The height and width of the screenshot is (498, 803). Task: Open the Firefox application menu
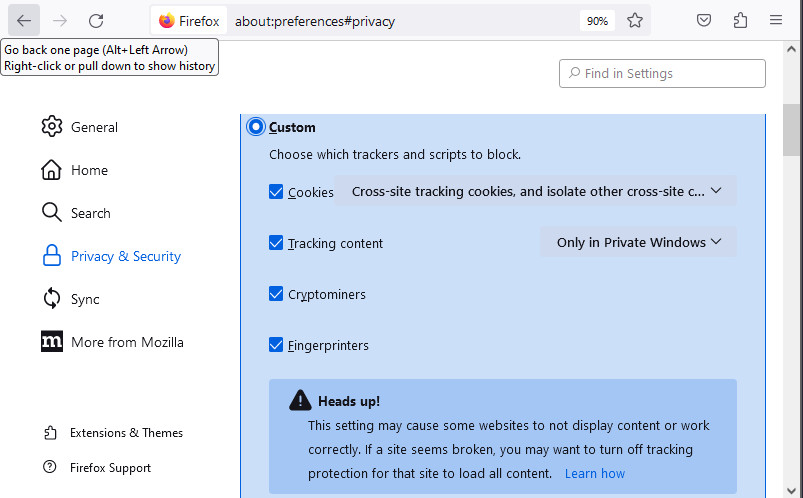click(776, 20)
